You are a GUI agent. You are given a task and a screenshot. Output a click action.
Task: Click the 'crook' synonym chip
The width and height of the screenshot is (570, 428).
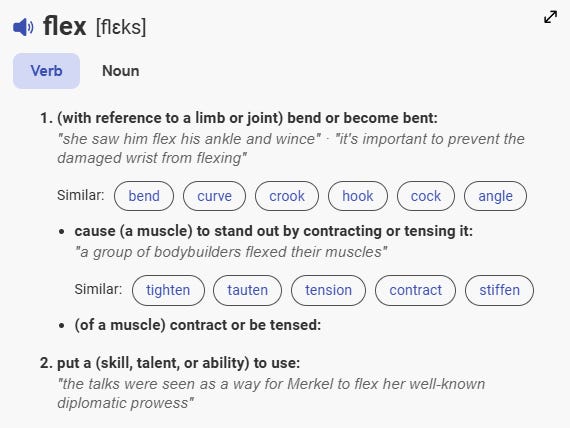[x=287, y=196]
